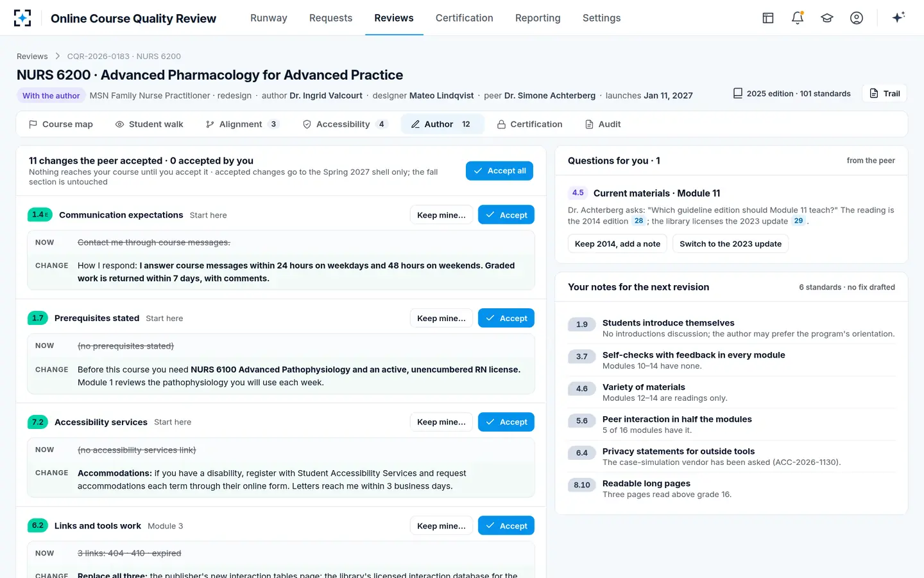The height and width of the screenshot is (578, 924).
Task: Open note 3.7 Self-checks with feedback
Action: coord(732,360)
